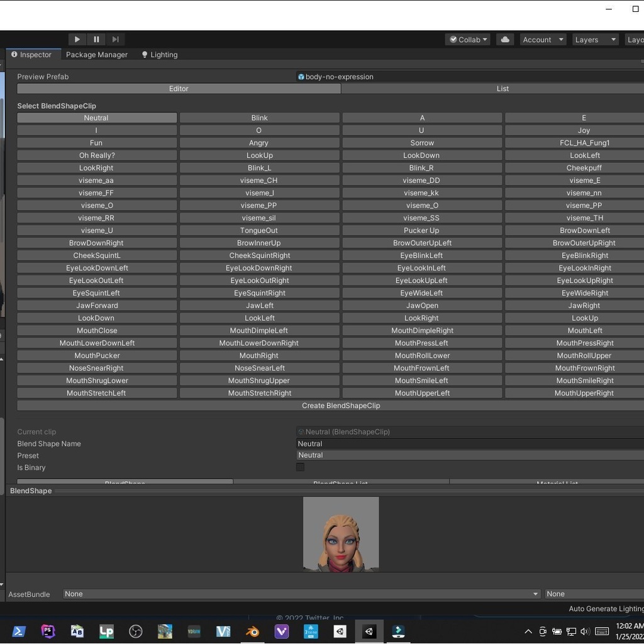Select the Oh Really? clip
The image size is (644, 644).
[x=97, y=155]
